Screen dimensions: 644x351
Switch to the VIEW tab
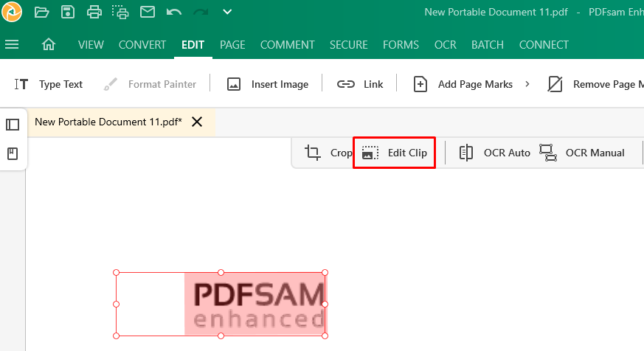tap(91, 45)
